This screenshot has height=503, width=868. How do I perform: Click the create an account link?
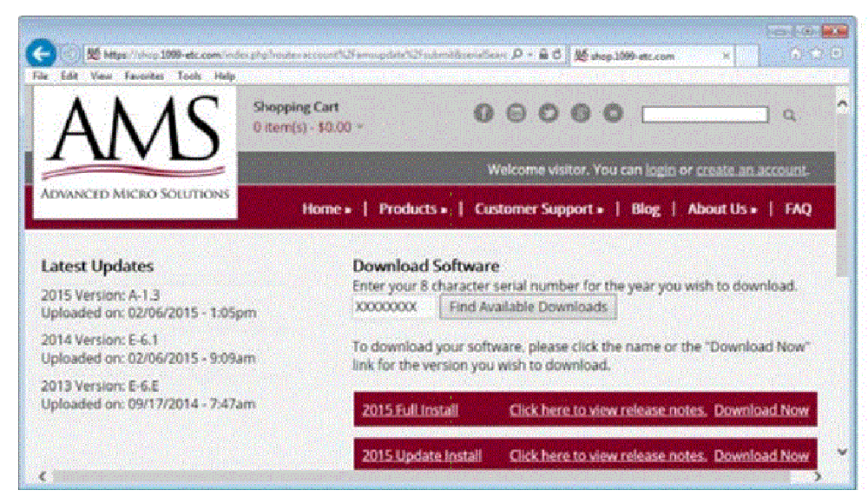point(752,169)
